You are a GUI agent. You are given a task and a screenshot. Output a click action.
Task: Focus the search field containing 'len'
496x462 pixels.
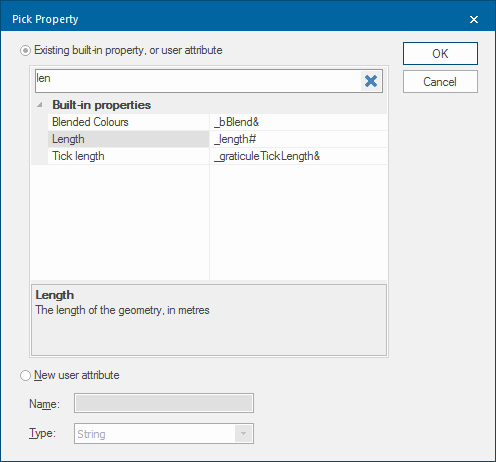pyautogui.click(x=198, y=81)
